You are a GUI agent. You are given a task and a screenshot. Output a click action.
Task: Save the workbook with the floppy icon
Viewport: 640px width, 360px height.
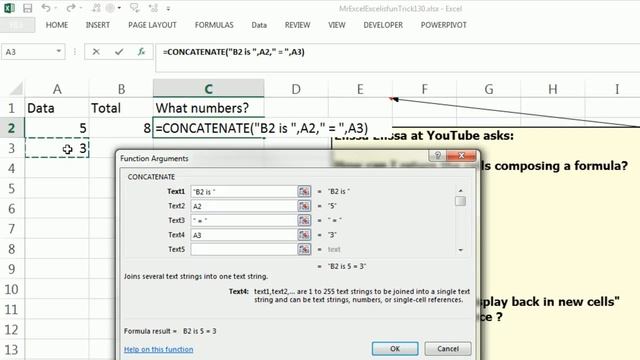27,8
